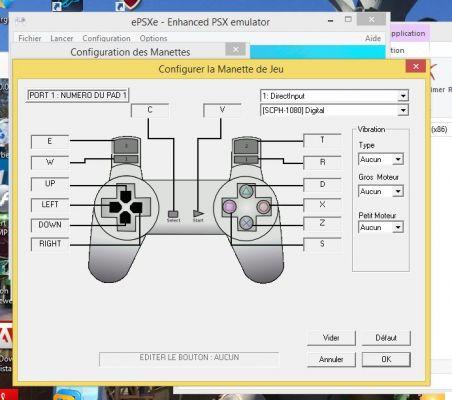Select the LEFT direction key field
The height and width of the screenshot is (400, 452).
tap(50, 204)
